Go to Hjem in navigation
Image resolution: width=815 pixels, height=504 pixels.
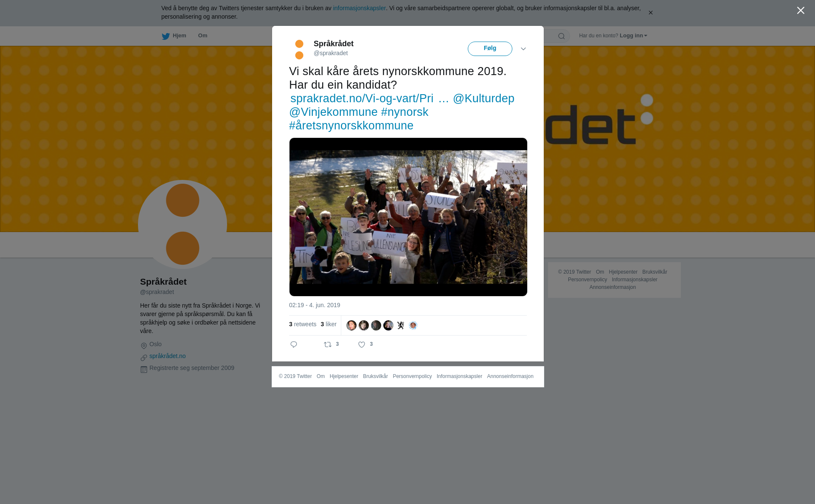tap(179, 36)
